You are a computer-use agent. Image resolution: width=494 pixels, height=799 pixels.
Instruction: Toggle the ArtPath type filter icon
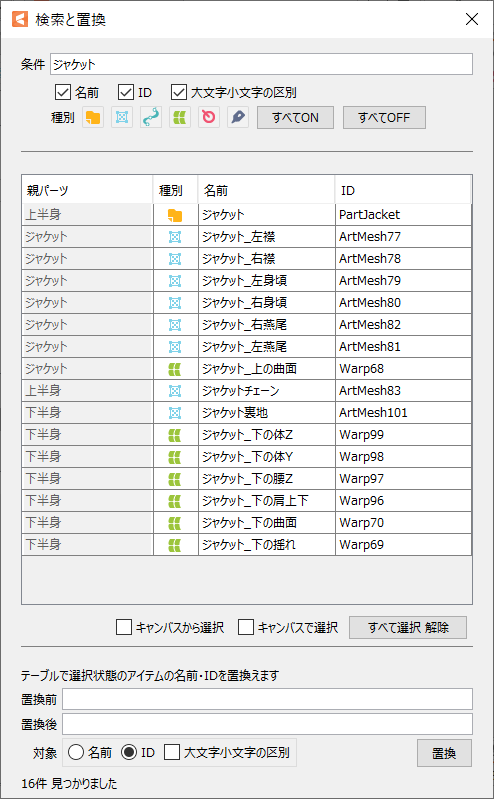coord(151,118)
